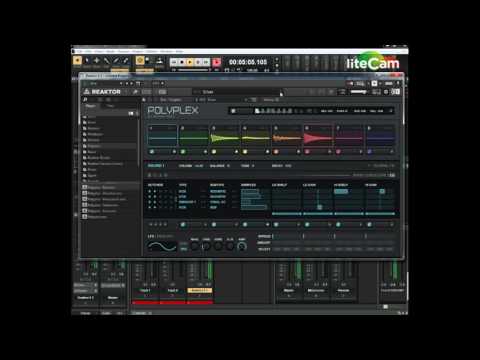This screenshot has width=480, height=360.
Task: Click the yellow Play transport button
Action: click(190, 62)
